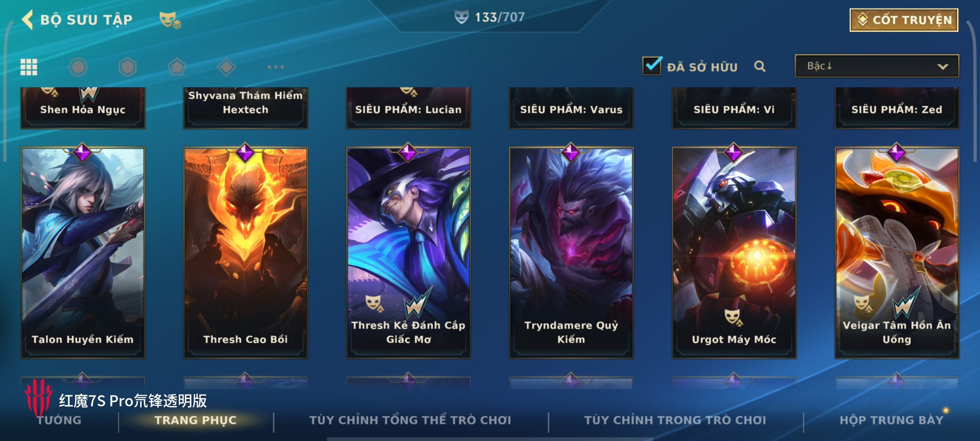Show more filters via three dots
Image resolution: width=980 pixels, height=441 pixels.
pos(276,67)
